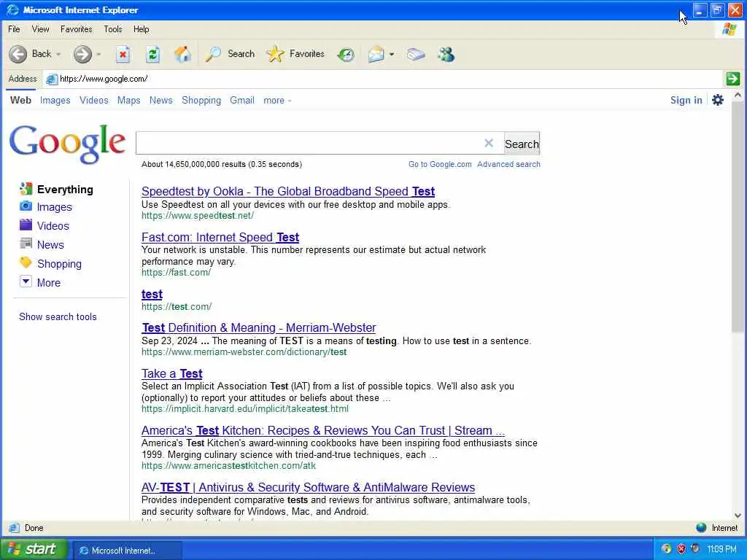Viewport: 747px width, 560px height.
Task: Click the Mail envelope icon
Action: [x=376, y=54]
